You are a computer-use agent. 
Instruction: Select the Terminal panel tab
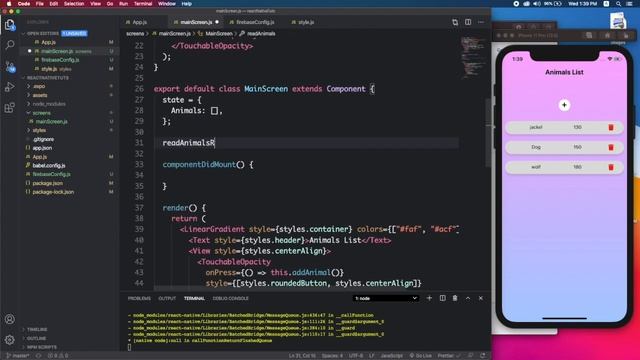pyautogui.click(x=194, y=298)
